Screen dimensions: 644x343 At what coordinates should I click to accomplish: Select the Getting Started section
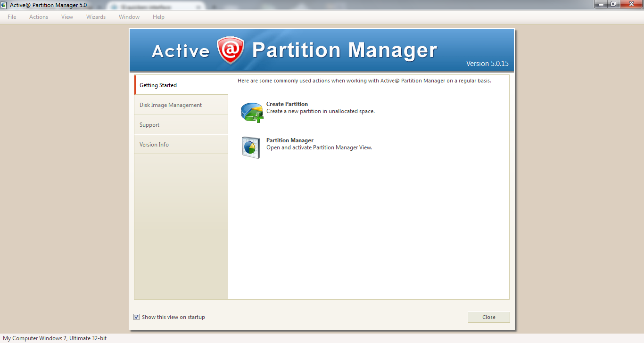coord(158,85)
